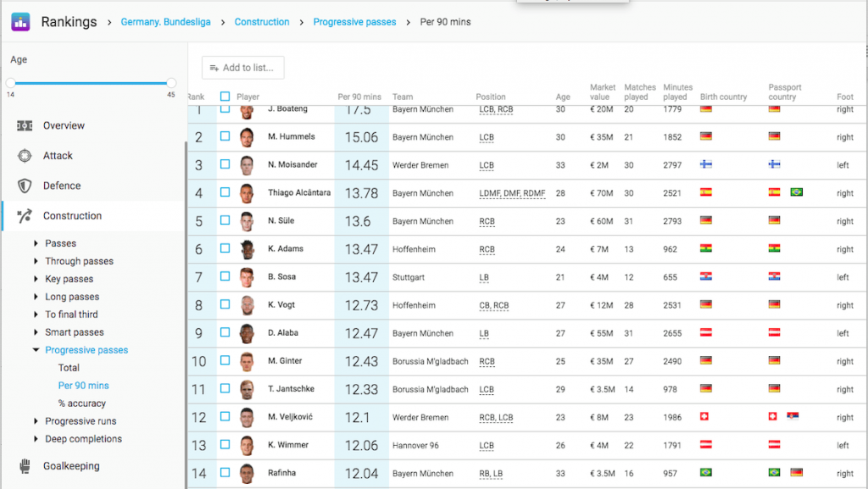
Task: Click the Overview pitch icon
Action: pos(25,126)
